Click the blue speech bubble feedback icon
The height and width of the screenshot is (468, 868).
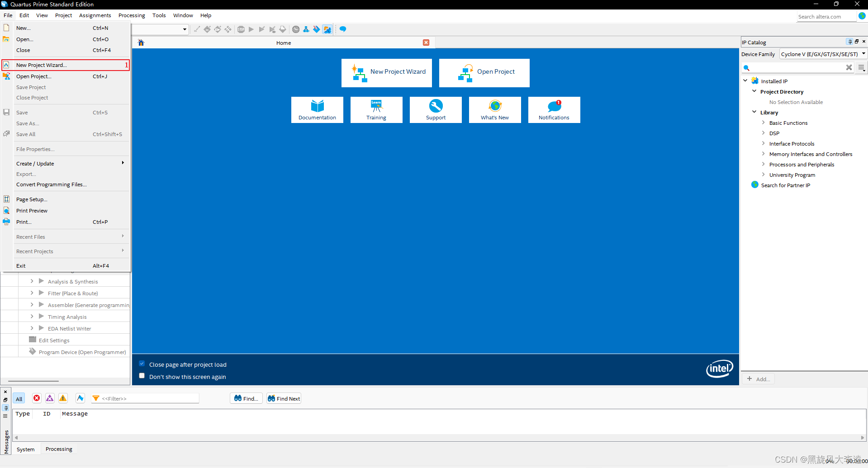point(343,29)
